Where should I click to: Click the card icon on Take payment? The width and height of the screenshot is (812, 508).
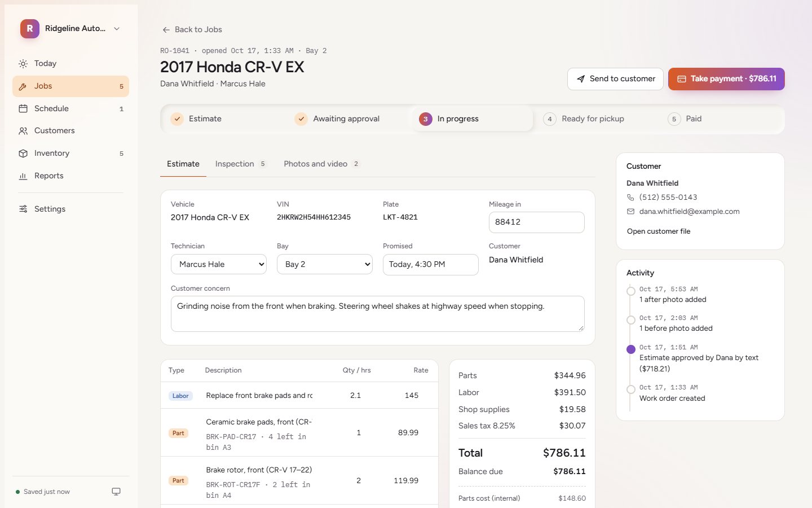pyautogui.click(x=682, y=79)
